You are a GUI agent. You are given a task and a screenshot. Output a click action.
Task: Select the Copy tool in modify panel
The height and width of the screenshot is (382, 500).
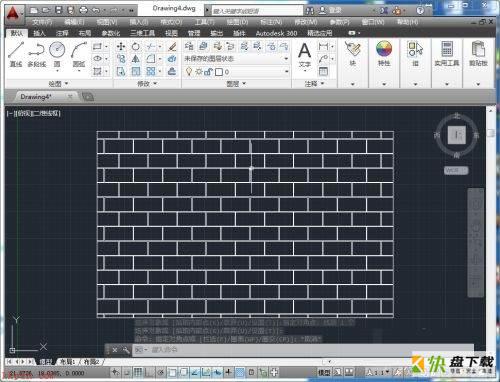click(121, 59)
